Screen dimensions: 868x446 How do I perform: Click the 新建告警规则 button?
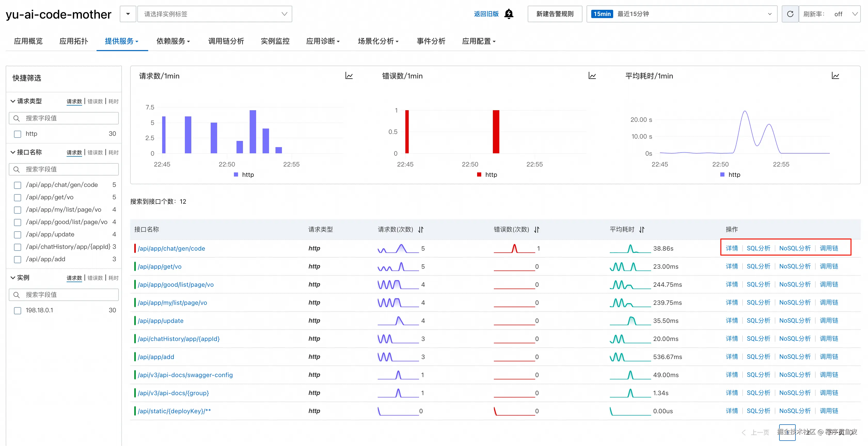point(555,14)
